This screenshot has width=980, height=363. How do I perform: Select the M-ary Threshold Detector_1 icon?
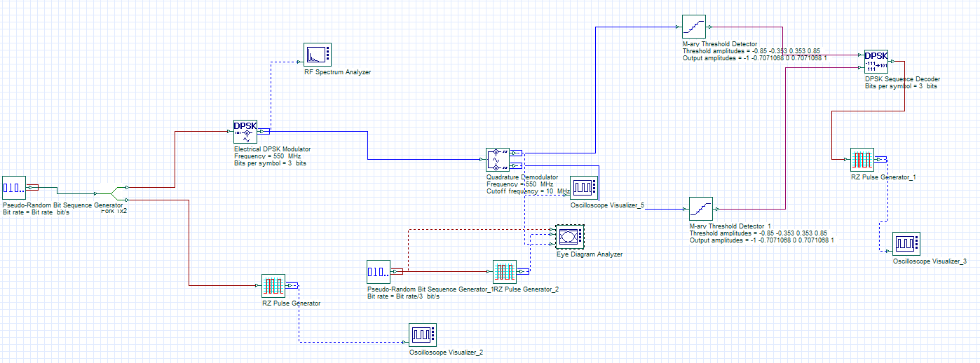click(x=700, y=209)
